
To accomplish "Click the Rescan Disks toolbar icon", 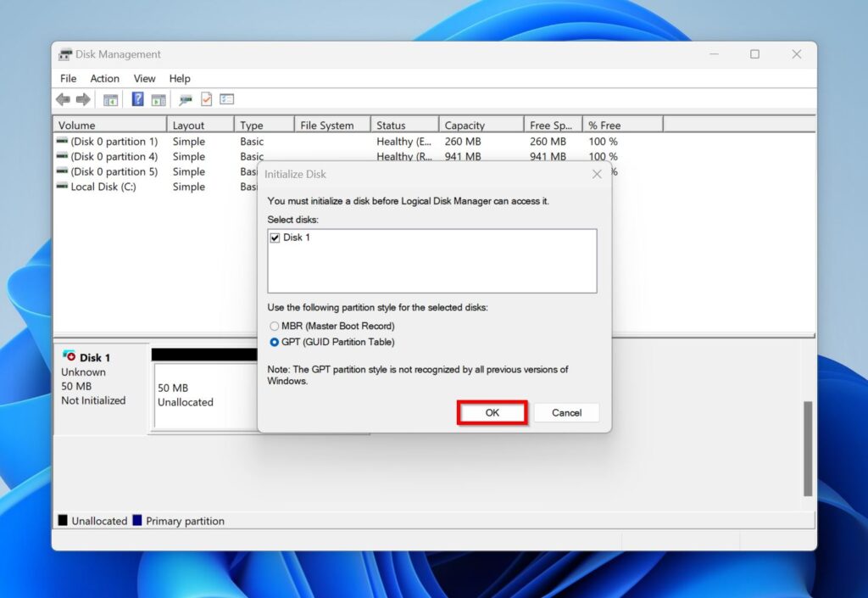I will click(185, 100).
